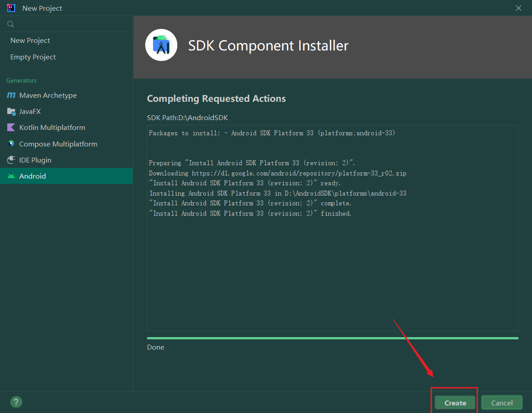The width and height of the screenshot is (532, 413).
Task: Click the 'Preparing' log line
Action: [x=252, y=163]
